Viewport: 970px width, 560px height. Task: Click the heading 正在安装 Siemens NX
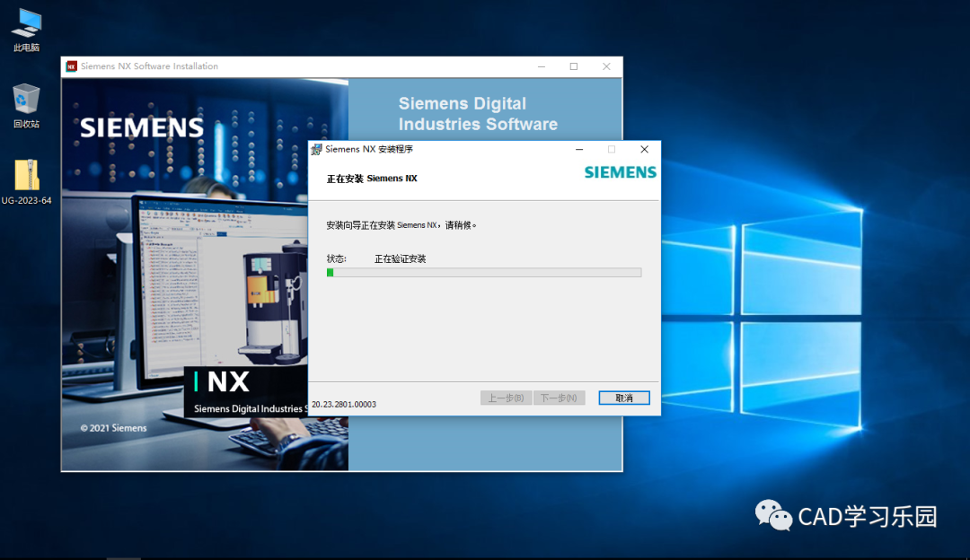pyautogui.click(x=372, y=179)
